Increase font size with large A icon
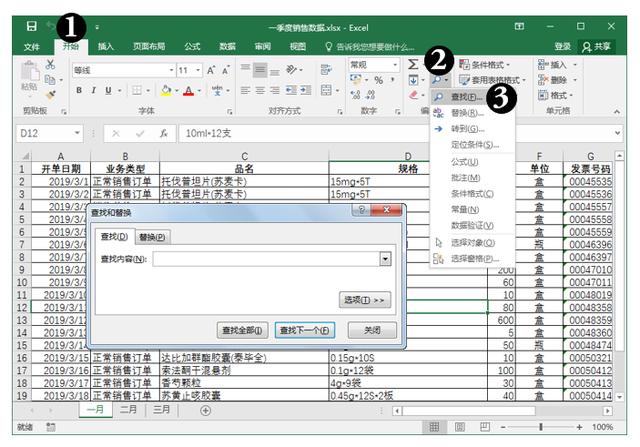Image resolution: width=640 pixels, height=447 pixels. [211, 70]
